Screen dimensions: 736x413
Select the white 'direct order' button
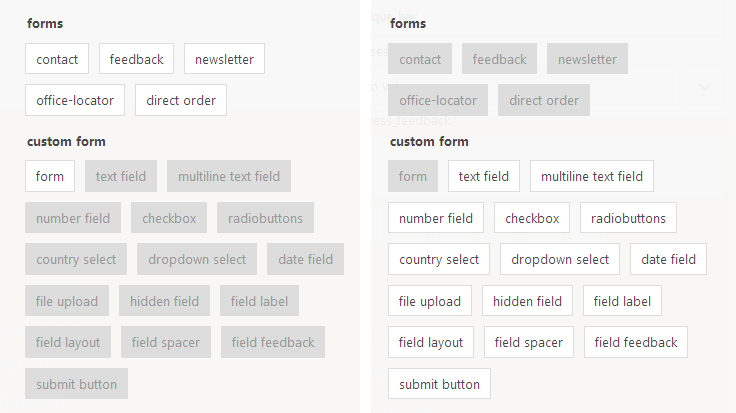(181, 100)
